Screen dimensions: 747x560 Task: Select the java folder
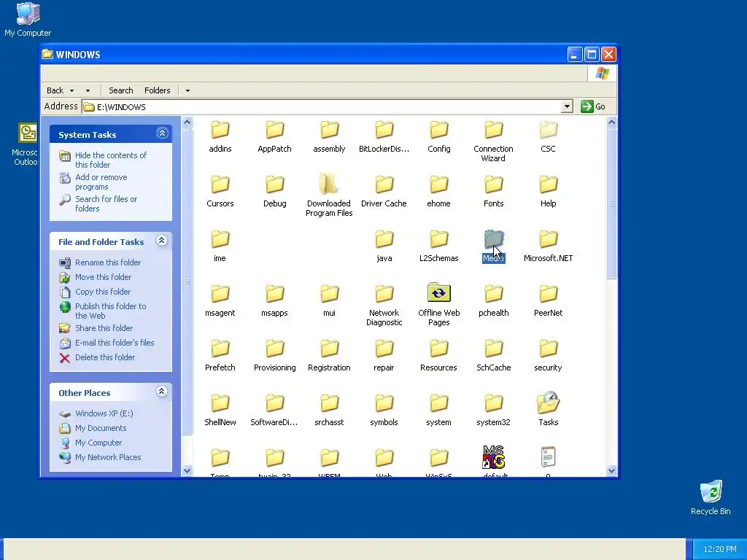point(384,246)
